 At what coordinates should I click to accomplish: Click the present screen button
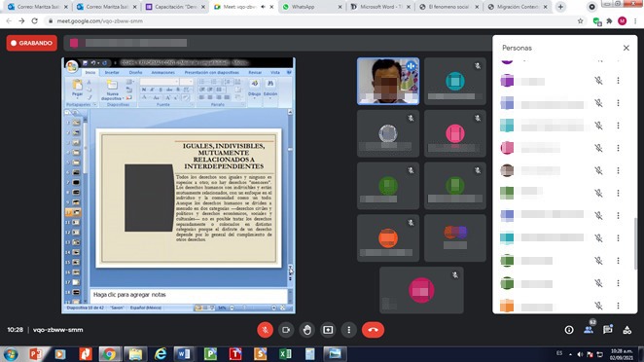[x=328, y=330]
